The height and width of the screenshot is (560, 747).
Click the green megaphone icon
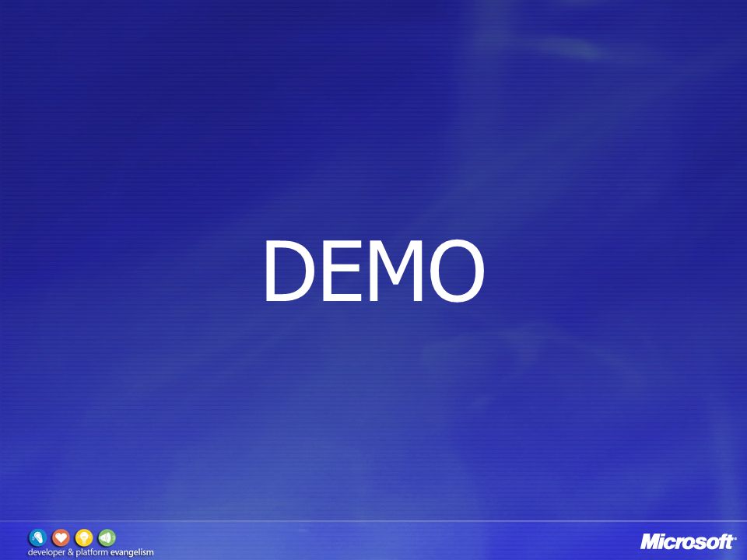pyautogui.click(x=107, y=538)
